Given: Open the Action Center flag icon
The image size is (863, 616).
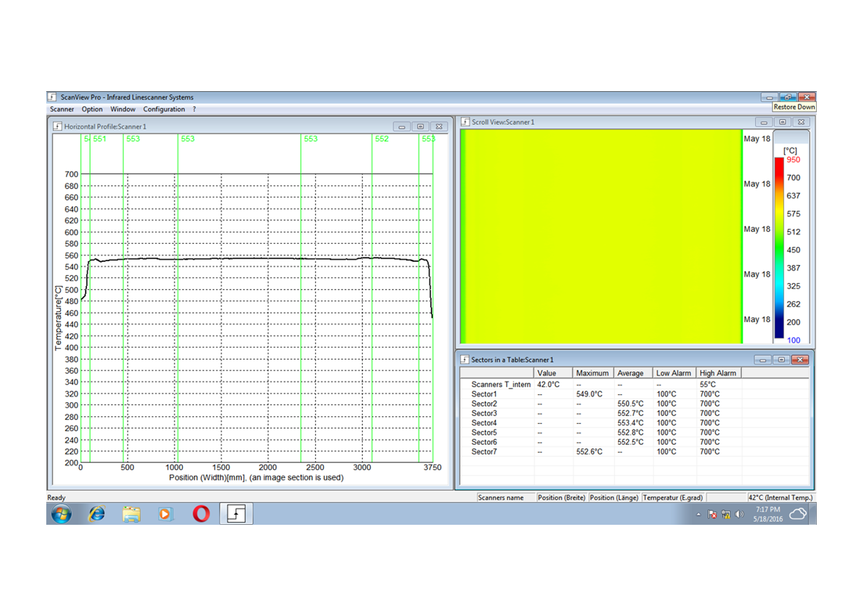Looking at the screenshot, I should coord(713,514).
